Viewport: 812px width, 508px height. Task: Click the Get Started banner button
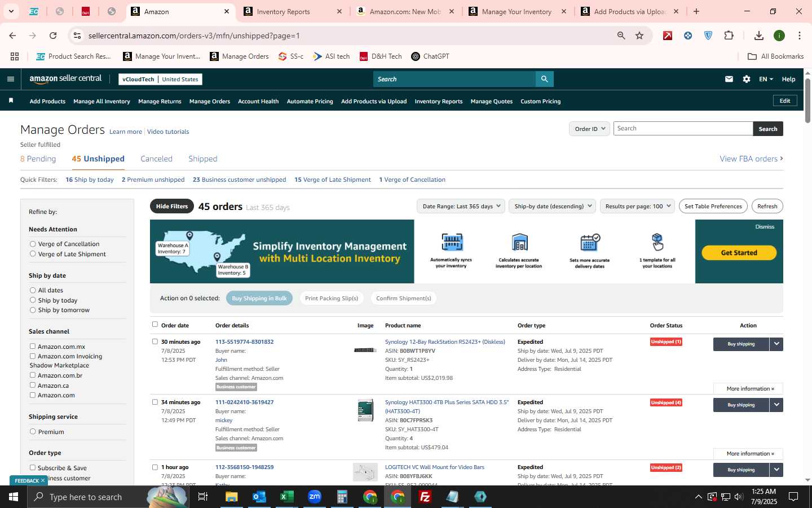click(x=739, y=253)
